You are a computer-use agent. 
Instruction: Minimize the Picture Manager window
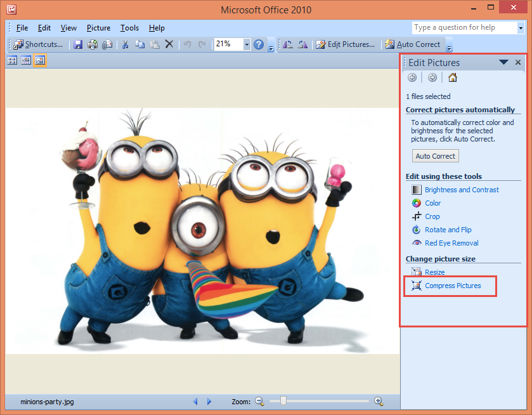point(474,8)
